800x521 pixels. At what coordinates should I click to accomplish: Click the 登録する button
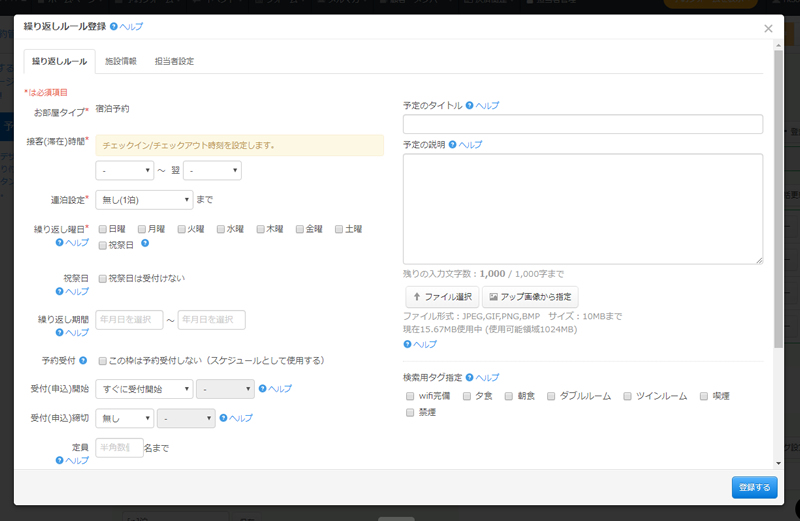[753, 487]
